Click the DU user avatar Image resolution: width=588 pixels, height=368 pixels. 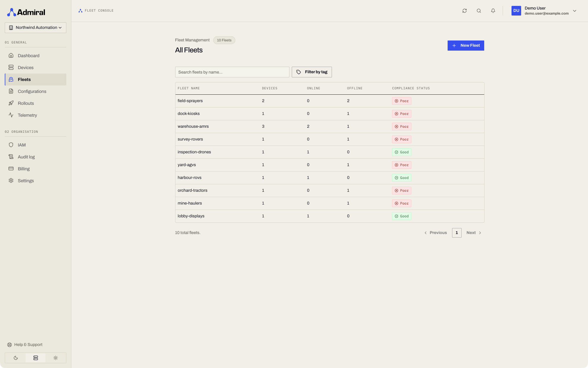pyautogui.click(x=516, y=11)
